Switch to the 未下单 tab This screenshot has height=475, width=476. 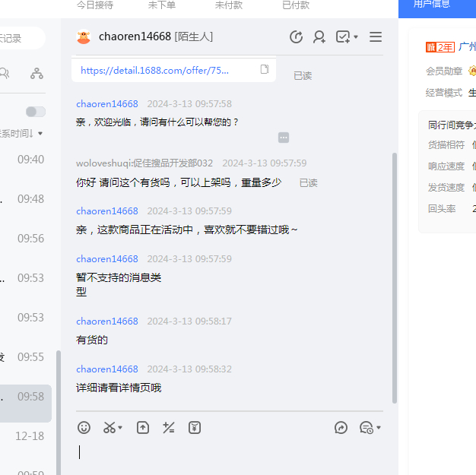[161, 5]
